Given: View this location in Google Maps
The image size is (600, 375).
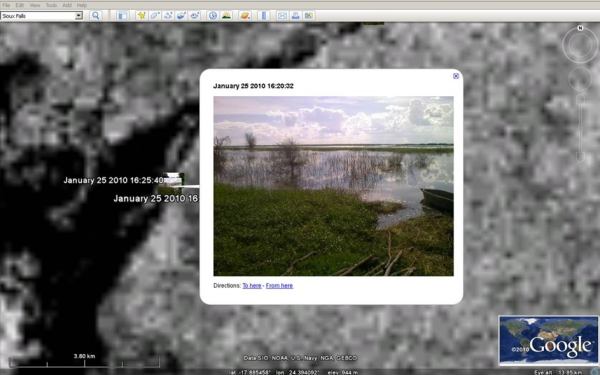Looking at the screenshot, I should point(308,16).
